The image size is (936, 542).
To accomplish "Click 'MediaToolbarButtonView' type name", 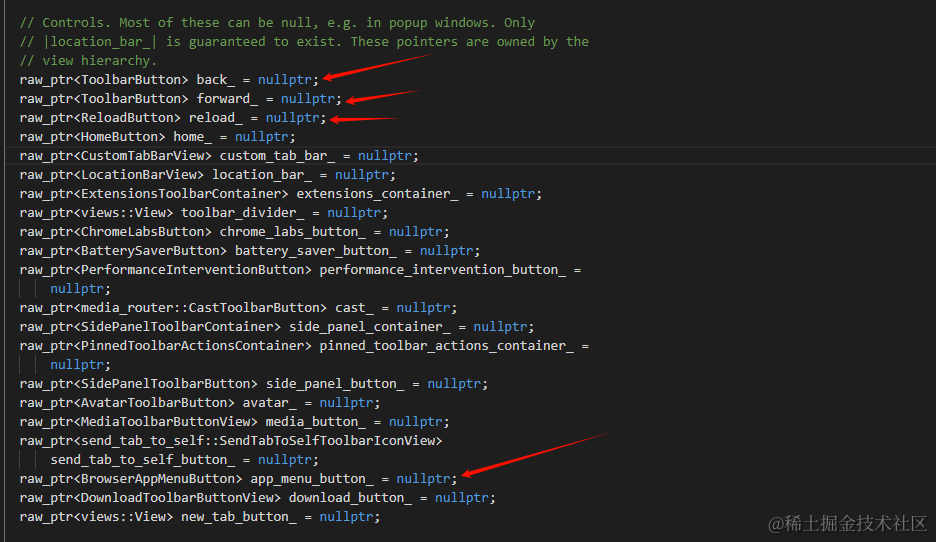I will click(x=166, y=422).
